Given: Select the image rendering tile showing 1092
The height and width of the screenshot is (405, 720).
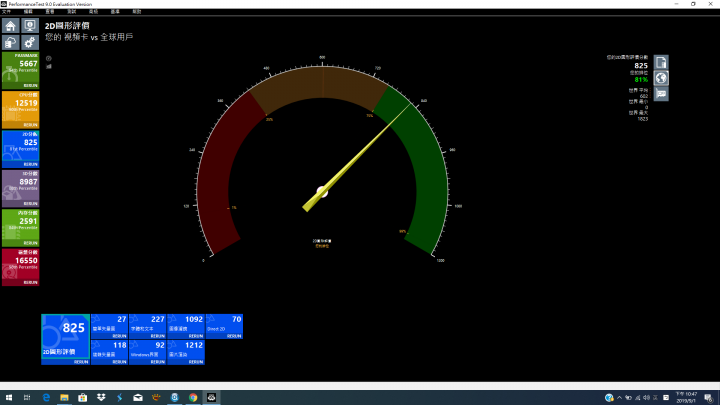Looking at the screenshot, I should point(186,326).
